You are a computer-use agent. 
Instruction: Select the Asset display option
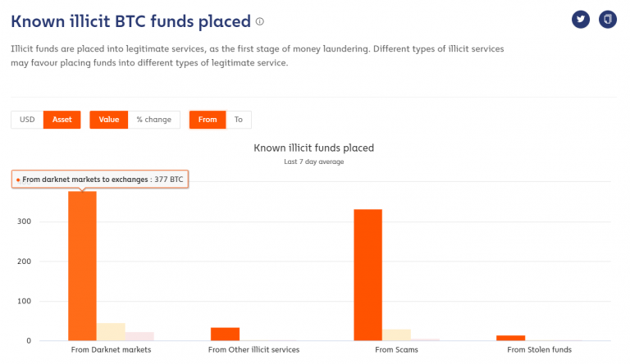(62, 120)
